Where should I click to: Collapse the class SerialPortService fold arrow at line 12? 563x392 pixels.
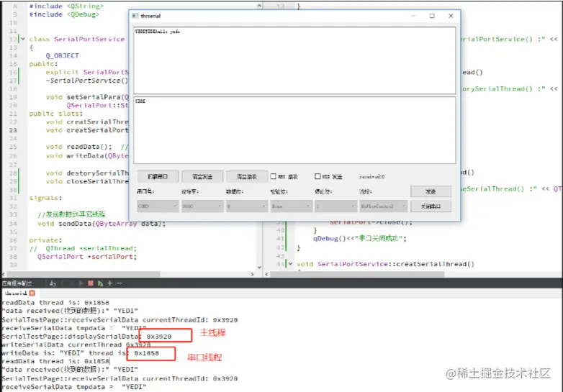click(x=23, y=39)
